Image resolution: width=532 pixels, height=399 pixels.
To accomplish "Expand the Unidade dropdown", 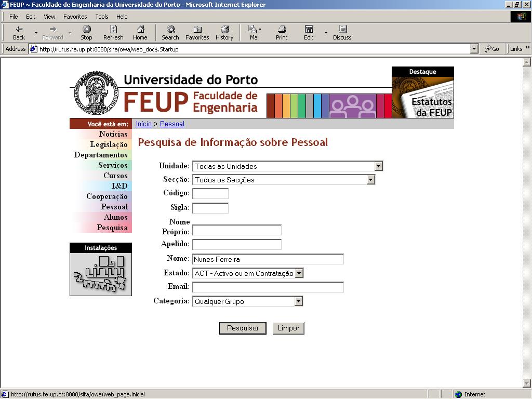I will [x=379, y=166].
